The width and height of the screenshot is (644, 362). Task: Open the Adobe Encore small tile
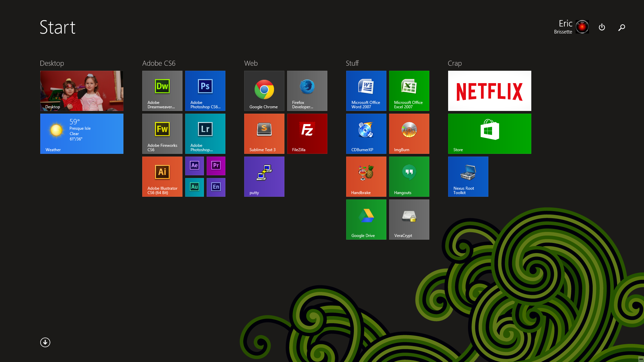click(x=216, y=187)
